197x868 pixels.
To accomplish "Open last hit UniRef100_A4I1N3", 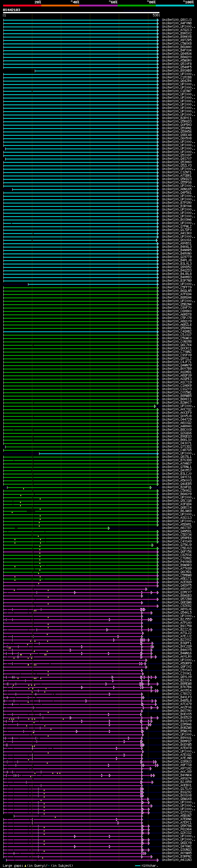I will [x=177, y=860].
